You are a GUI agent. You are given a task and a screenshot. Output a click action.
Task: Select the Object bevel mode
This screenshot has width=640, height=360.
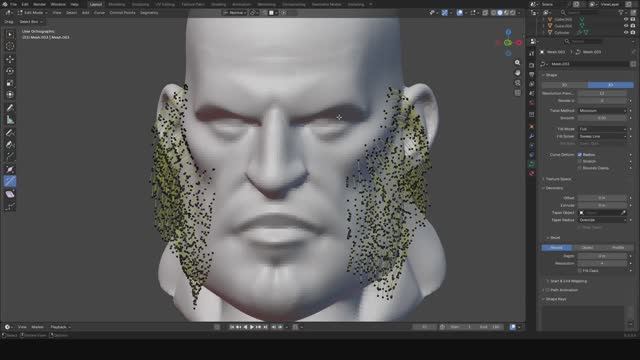587,247
